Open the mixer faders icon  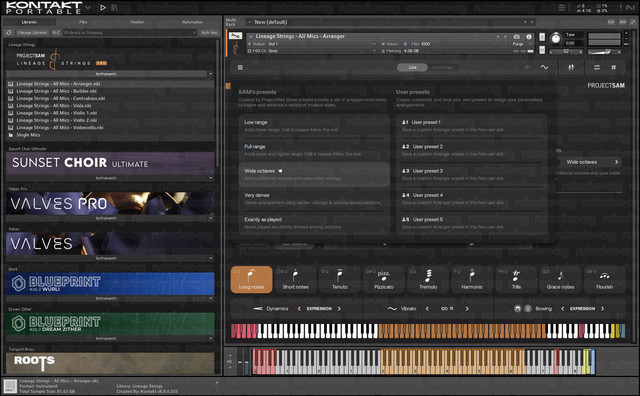[571, 67]
